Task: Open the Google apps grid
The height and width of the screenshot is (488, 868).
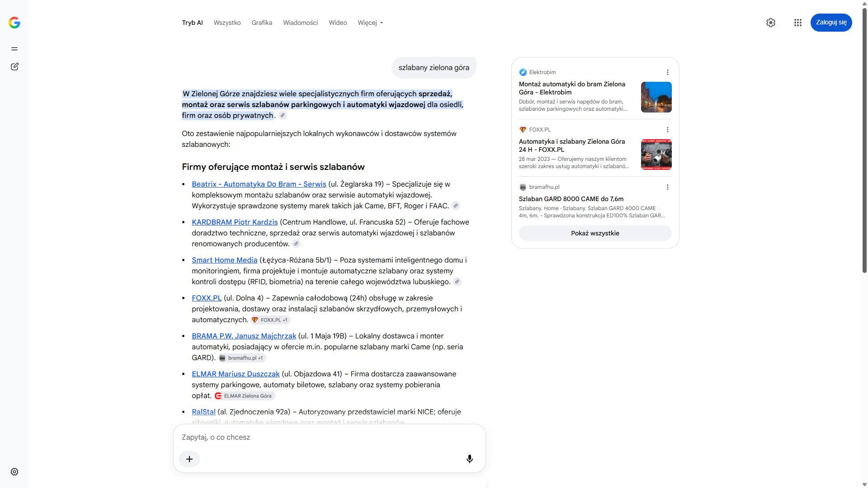Action: [798, 23]
